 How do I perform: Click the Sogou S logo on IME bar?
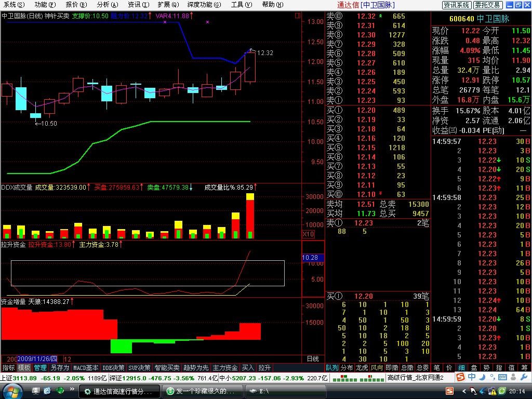coord(460,377)
